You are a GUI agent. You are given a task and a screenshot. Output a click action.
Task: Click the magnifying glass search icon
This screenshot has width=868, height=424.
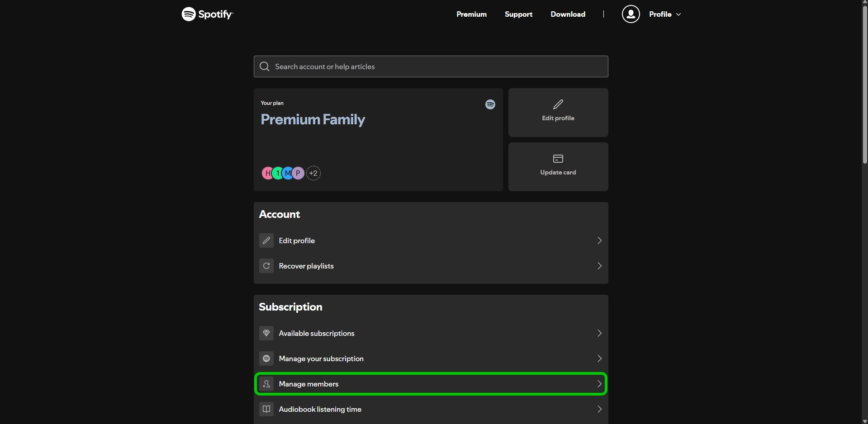tap(265, 66)
